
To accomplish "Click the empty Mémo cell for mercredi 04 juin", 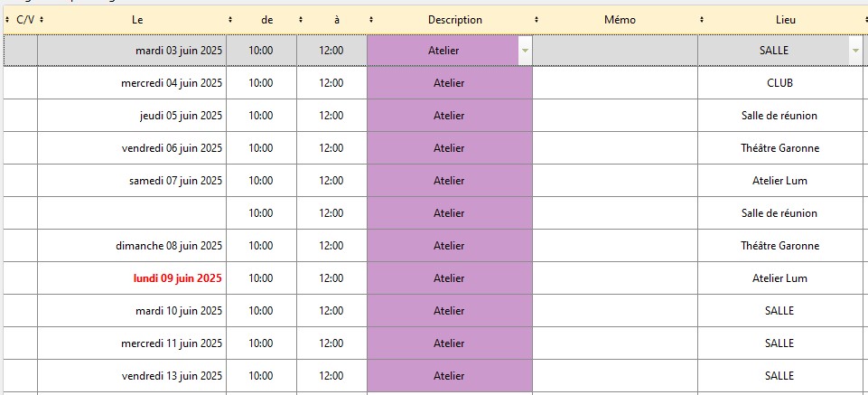I will coord(614,83).
